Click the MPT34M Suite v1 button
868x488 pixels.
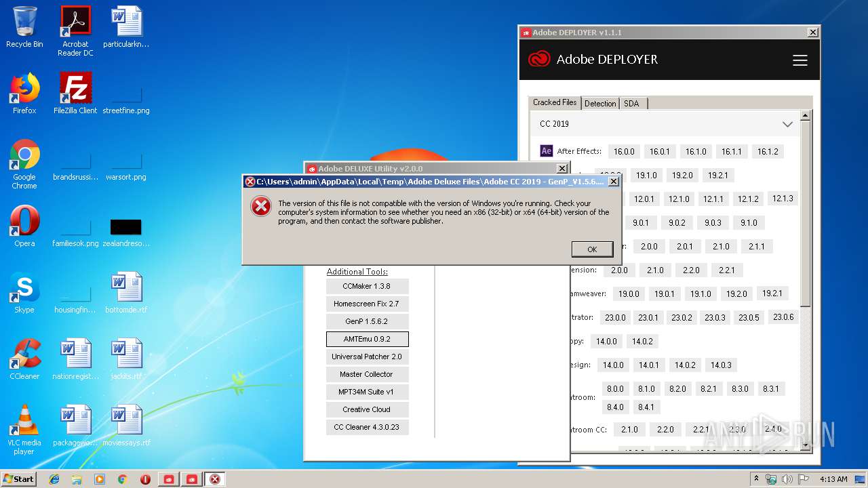367,392
